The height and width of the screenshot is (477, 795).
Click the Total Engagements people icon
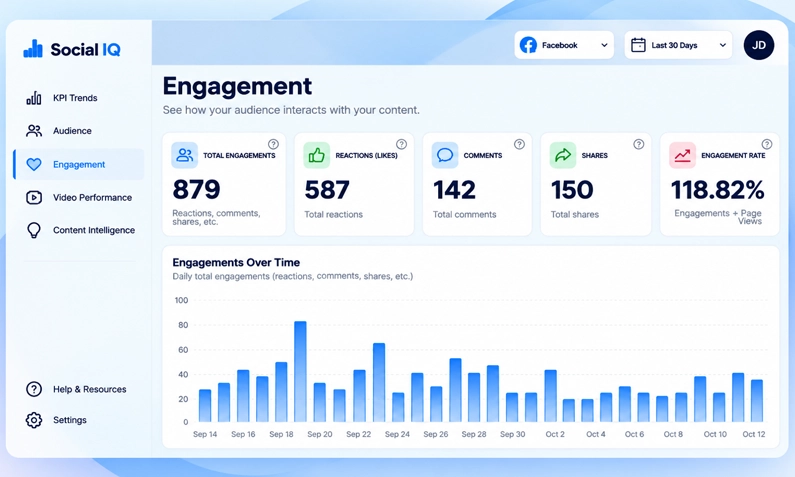pyautogui.click(x=185, y=155)
